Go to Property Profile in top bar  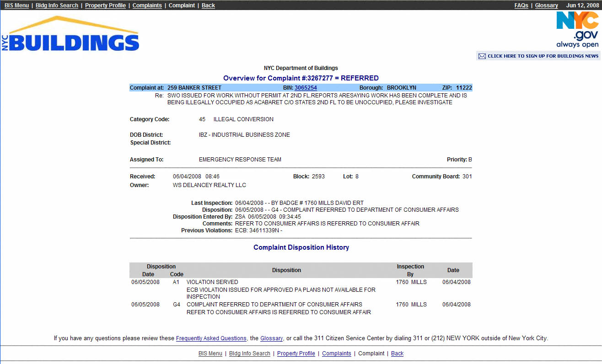click(x=105, y=5)
